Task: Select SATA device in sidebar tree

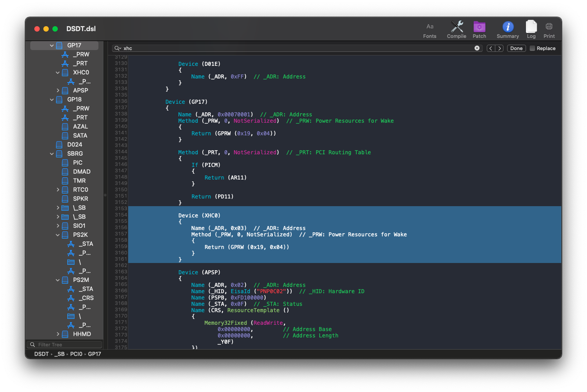Action: coord(80,136)
